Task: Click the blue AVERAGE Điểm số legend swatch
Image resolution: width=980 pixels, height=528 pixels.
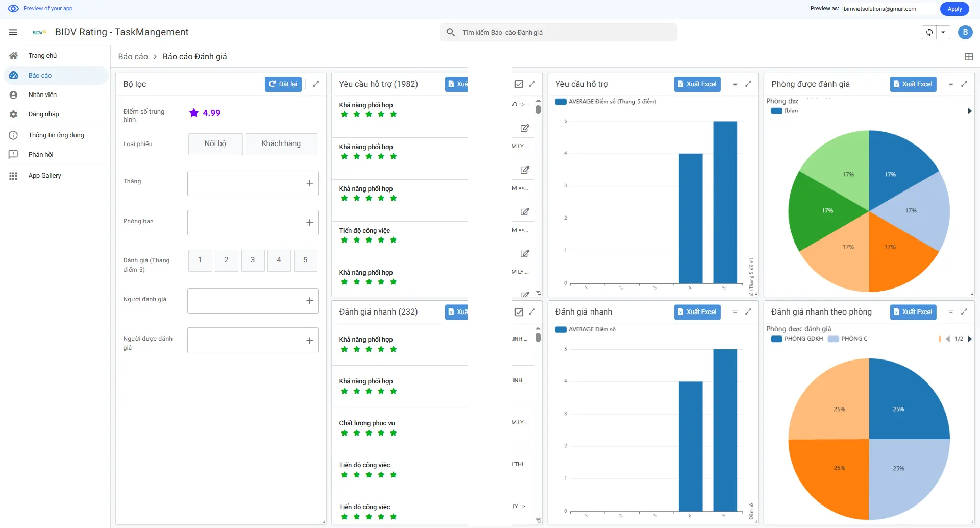Action: (560, 329)
